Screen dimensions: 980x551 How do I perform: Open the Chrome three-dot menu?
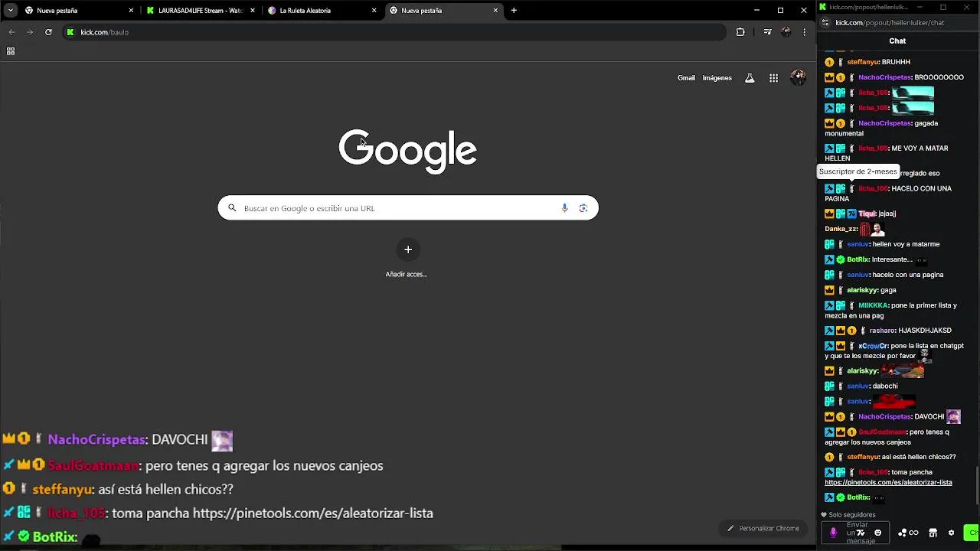coord(804,32)
